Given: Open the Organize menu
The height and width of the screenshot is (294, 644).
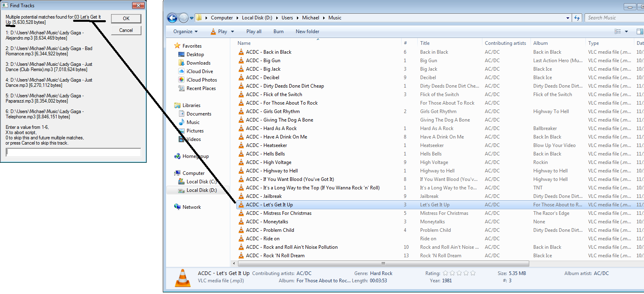Looking at the screenshot, I should 185,31.
